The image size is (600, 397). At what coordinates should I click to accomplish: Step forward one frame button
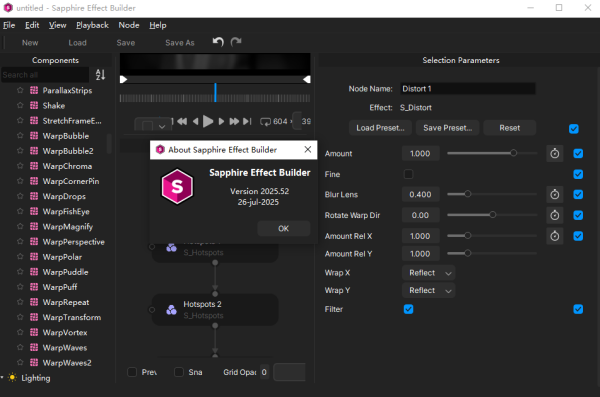tap(221, 121)
